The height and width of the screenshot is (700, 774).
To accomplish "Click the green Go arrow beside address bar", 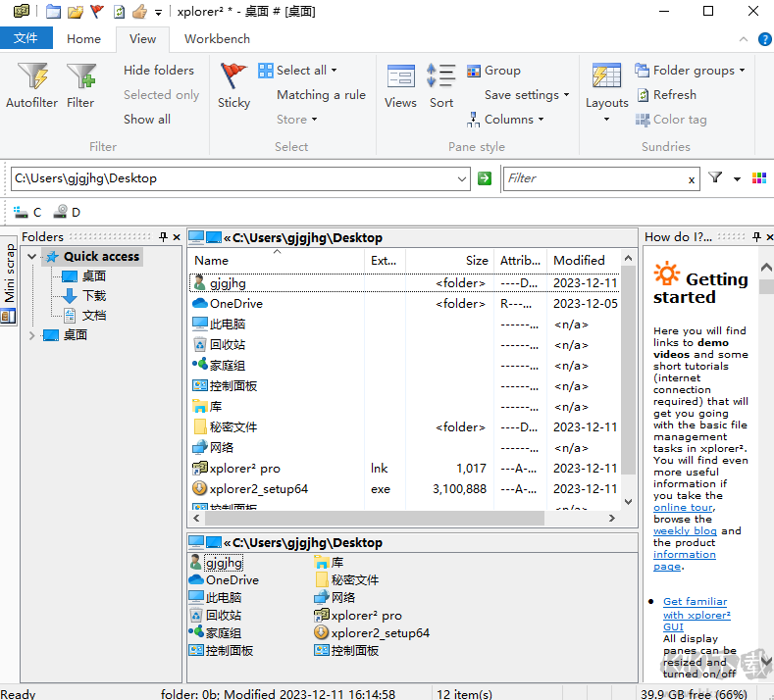I will pyautogui.click(x=485, y=178).
